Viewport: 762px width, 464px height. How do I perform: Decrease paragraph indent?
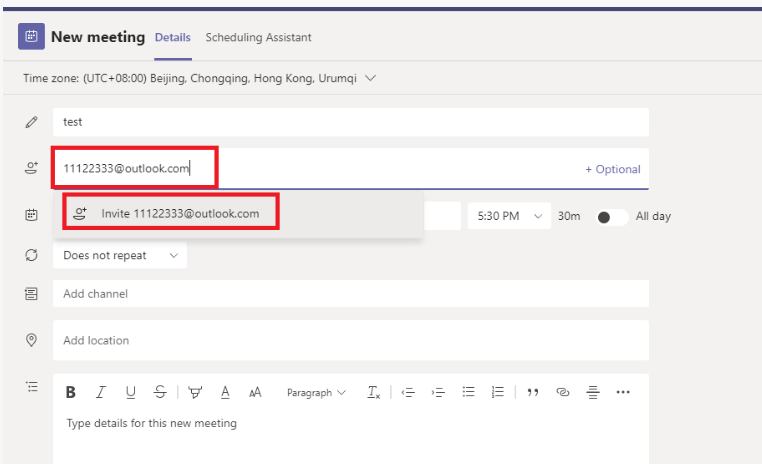click(408, 392)
